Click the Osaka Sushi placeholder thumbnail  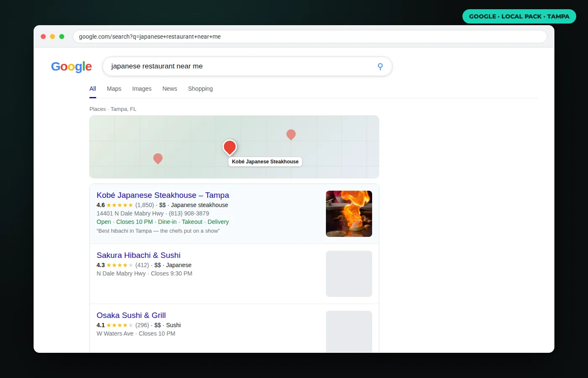point(349,332)
